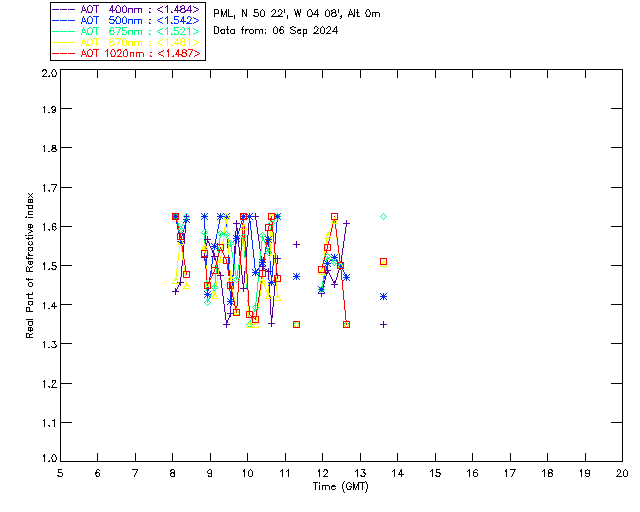Click the hour 19 x-axis label
Image resolution: width=640 pixels, height=512 pixels.
coord(585,473)
